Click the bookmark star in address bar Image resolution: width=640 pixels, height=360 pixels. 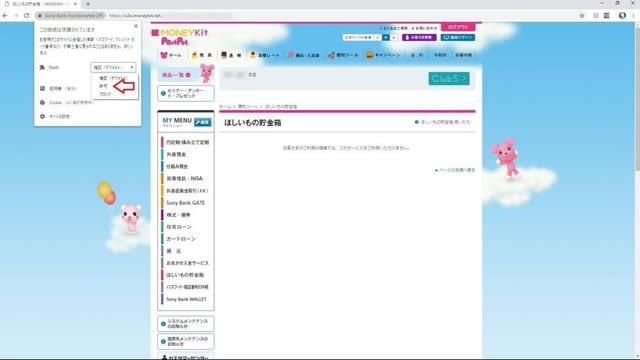582,16
